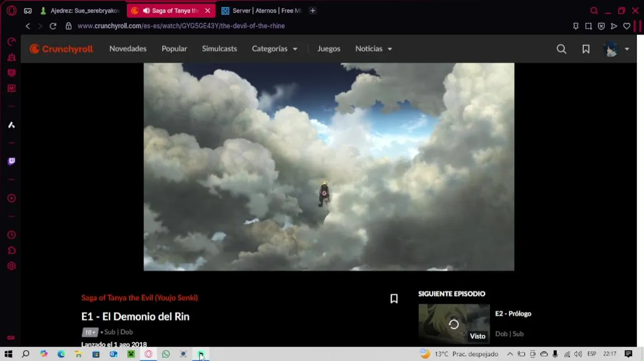This screenshot has height=361, width=644.
Task: Open Windows taskbar search
Action: click(26, 354)
